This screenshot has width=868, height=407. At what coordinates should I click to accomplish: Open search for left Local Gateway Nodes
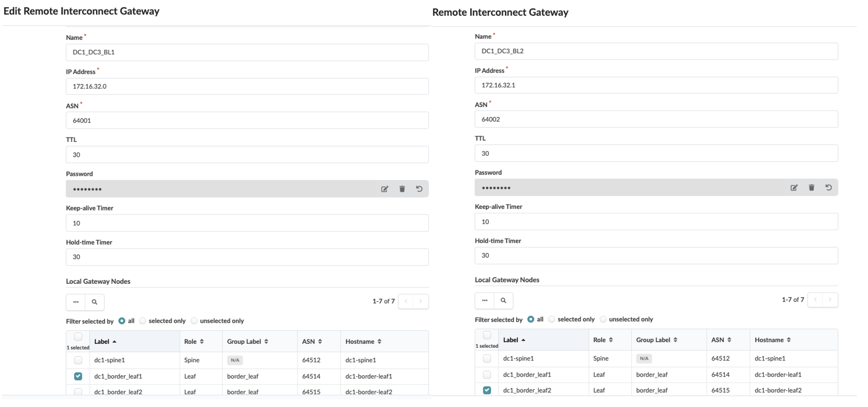click(x=94, y=302)
